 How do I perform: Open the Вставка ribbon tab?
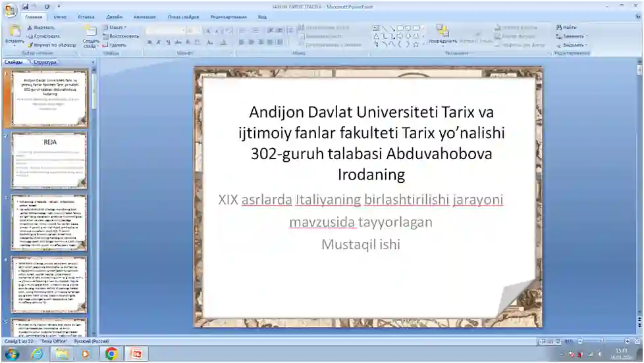[x=86, y=17]
